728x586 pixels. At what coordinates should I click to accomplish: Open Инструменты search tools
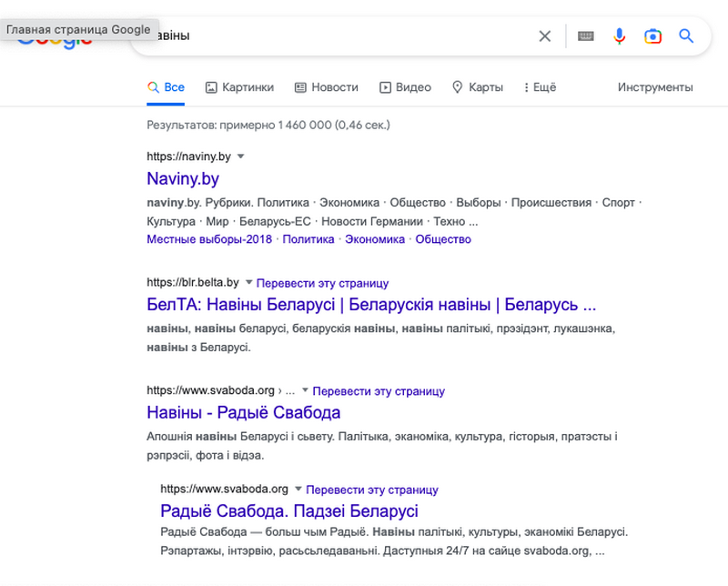click(654, 87)
